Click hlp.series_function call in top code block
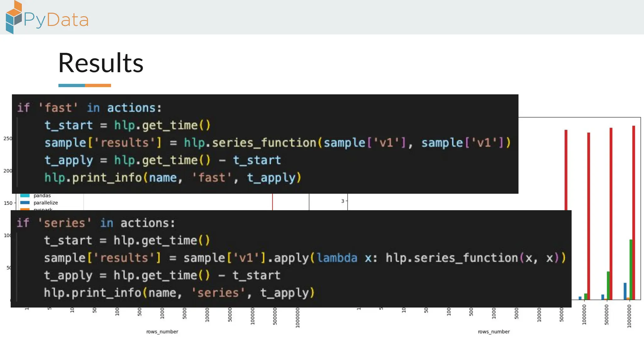The height and width of the screenshot is (362, 644). pyautogui.click(x=250, y=143)
